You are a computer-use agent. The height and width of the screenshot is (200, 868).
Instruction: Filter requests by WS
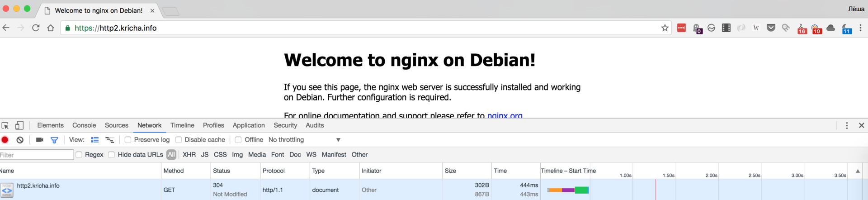click(311, 155)
